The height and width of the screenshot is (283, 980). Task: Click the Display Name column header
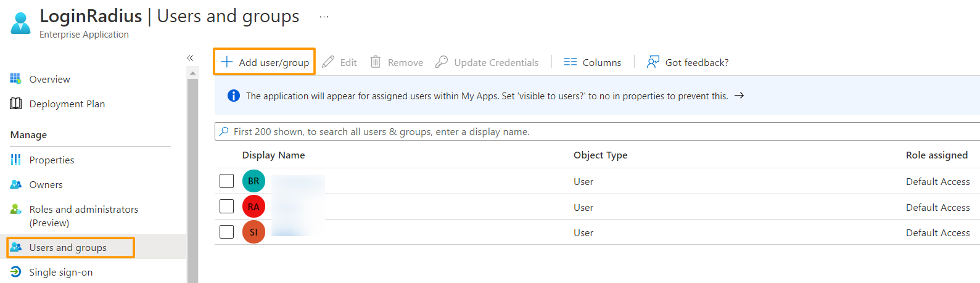coord(273,155)
